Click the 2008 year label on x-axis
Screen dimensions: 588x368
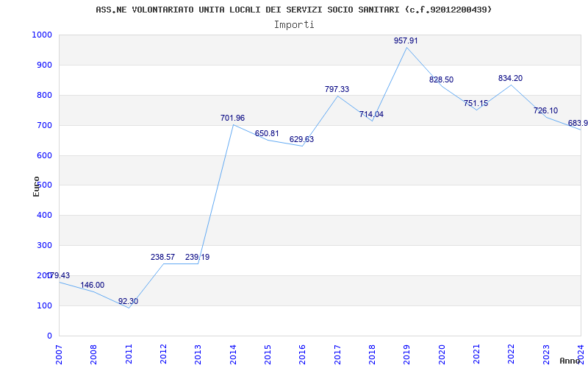94,355
